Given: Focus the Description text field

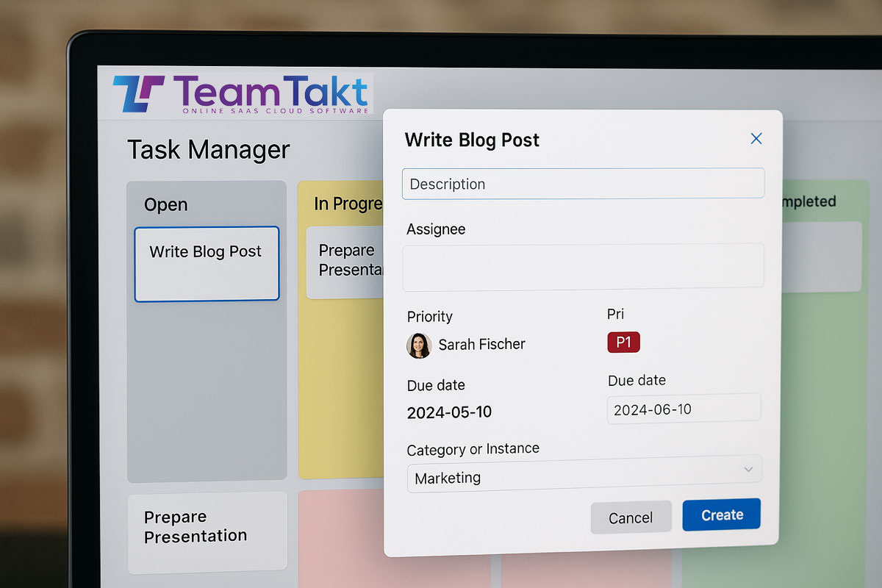Looking at the screenshot, I should click(x=583, y=184).
